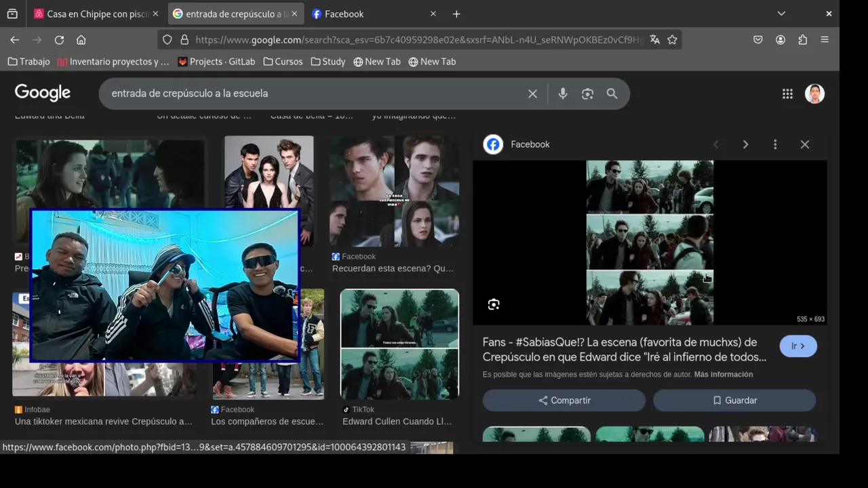Screen dimensions: 868x488
Task: Save the image with Guardar button
Action: [x=734, y=401]
